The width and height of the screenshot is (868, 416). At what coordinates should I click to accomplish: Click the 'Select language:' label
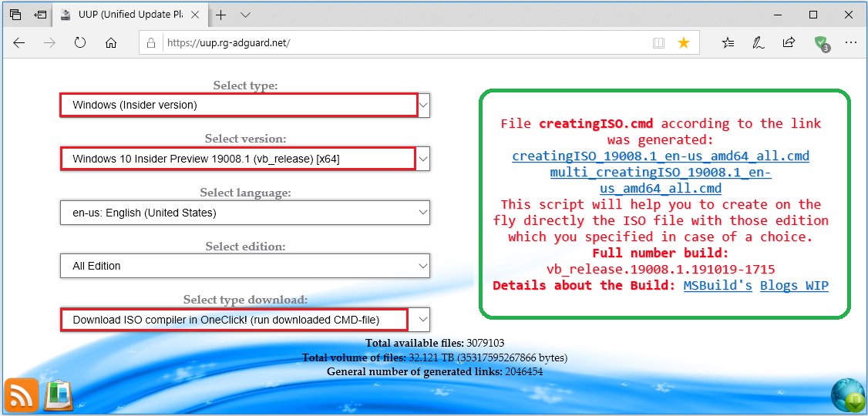point(245,193)
